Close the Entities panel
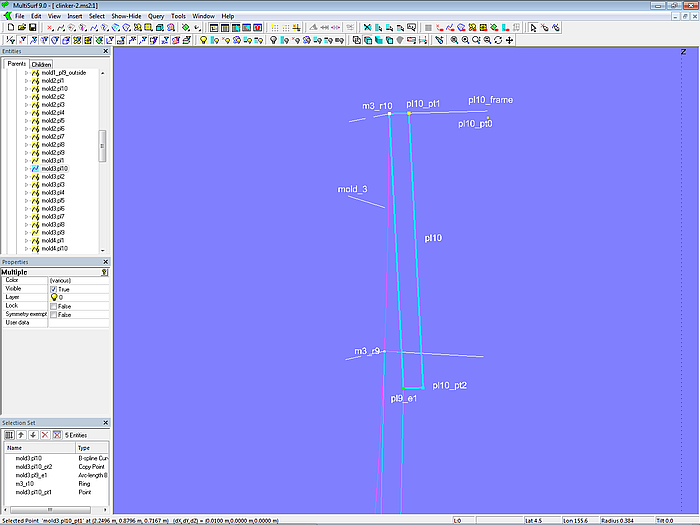This screenshot has width=700, height=525. 106,51
